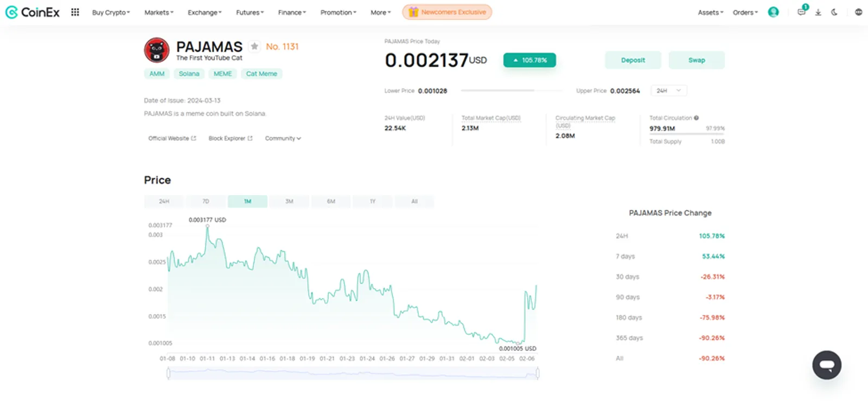Select the 1M chart tab
Image resolution: width=868 pixels, height=401 pixels.
click(247, 202)
